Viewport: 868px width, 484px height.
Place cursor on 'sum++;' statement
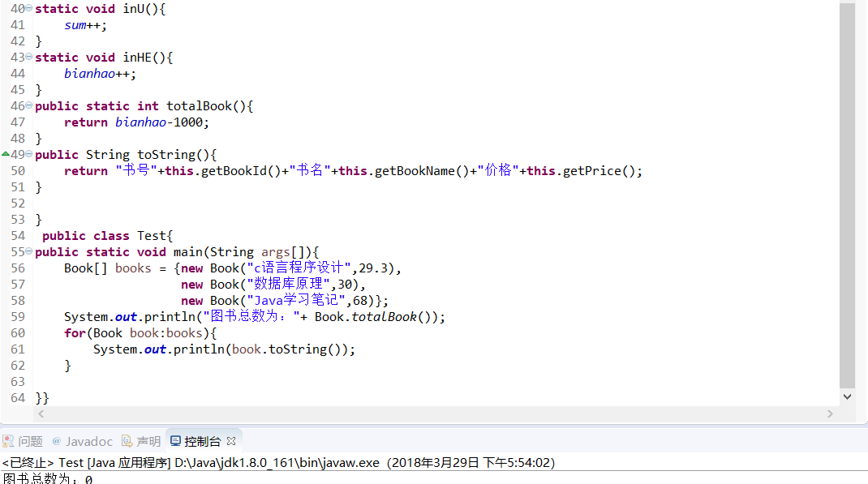(x=85, y=25)
